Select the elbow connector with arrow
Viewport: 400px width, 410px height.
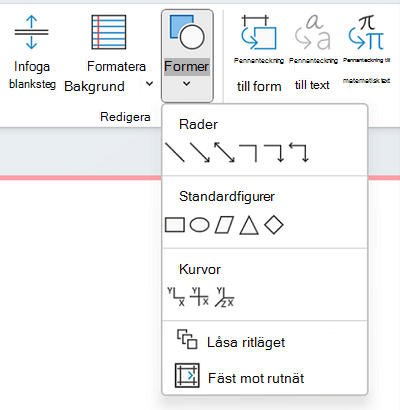click(x=274, y=153)
